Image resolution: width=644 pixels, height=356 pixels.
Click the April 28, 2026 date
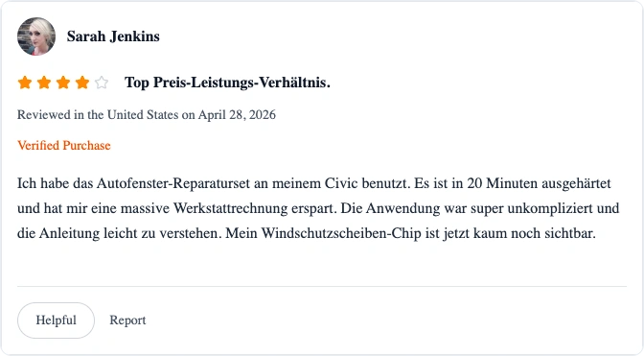click(x=237, y=115)
